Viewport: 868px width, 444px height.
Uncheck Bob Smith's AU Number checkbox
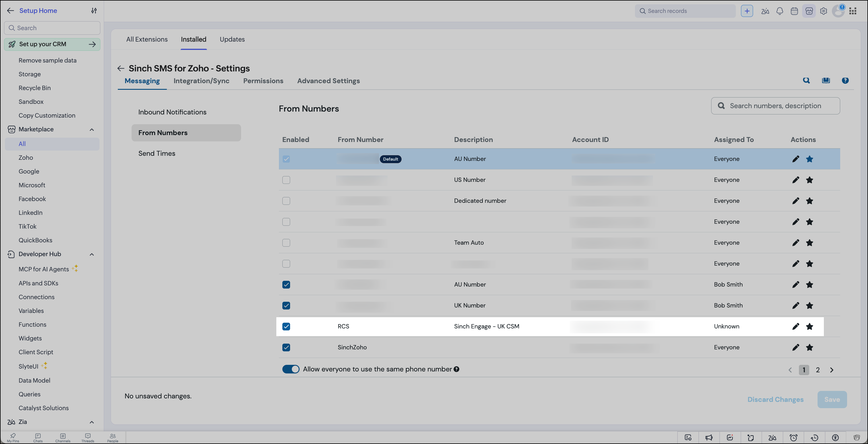286,285
